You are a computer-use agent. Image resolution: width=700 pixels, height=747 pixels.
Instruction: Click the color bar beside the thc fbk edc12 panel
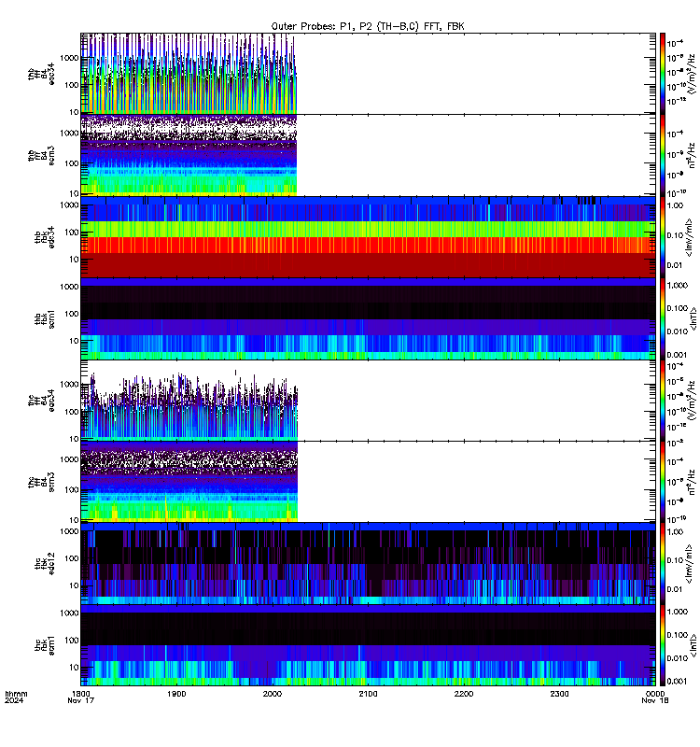click(663, 564)
